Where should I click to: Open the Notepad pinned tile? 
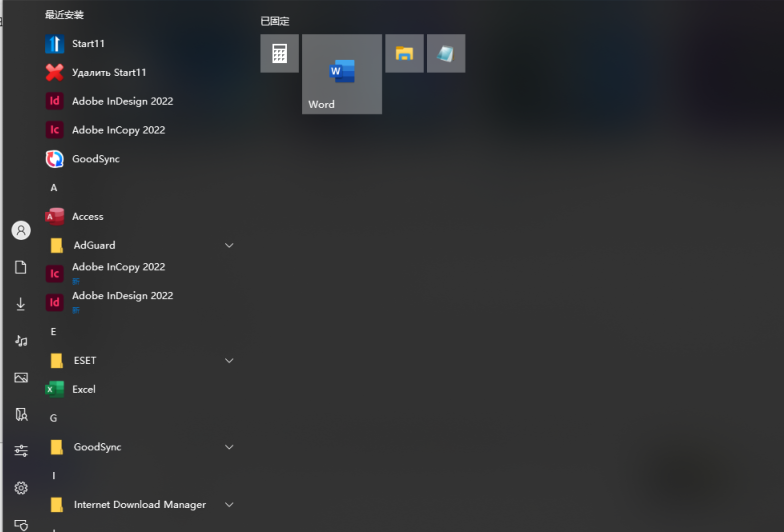click(446, 54)
